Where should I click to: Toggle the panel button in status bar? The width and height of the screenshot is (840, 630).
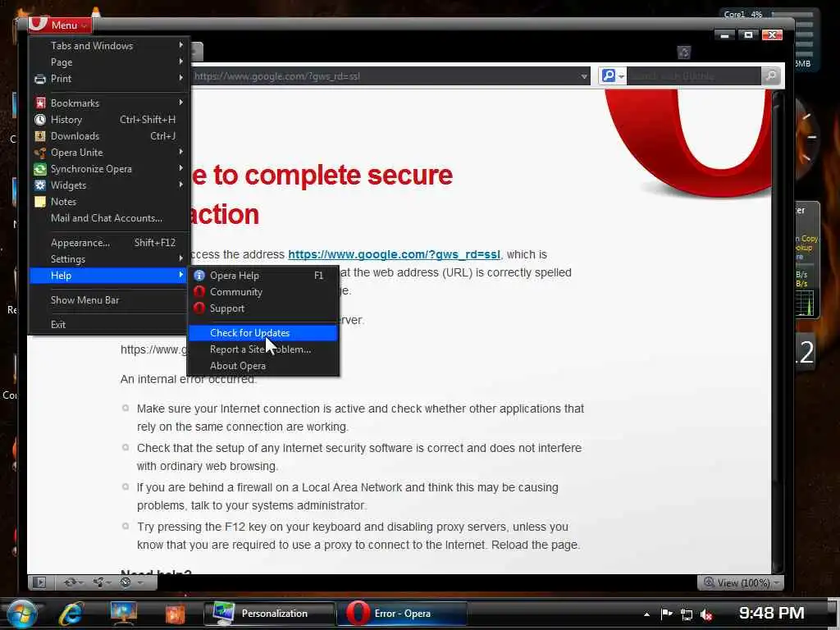(x=39, y=582)
